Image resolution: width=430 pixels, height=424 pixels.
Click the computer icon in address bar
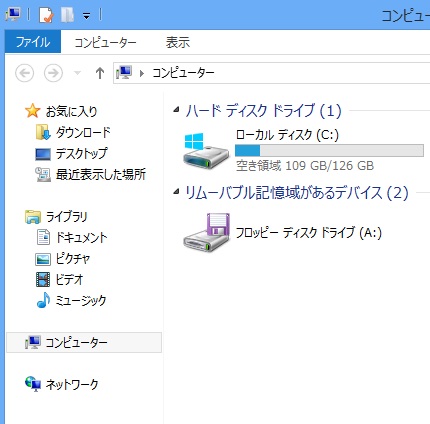click(124, 72)
